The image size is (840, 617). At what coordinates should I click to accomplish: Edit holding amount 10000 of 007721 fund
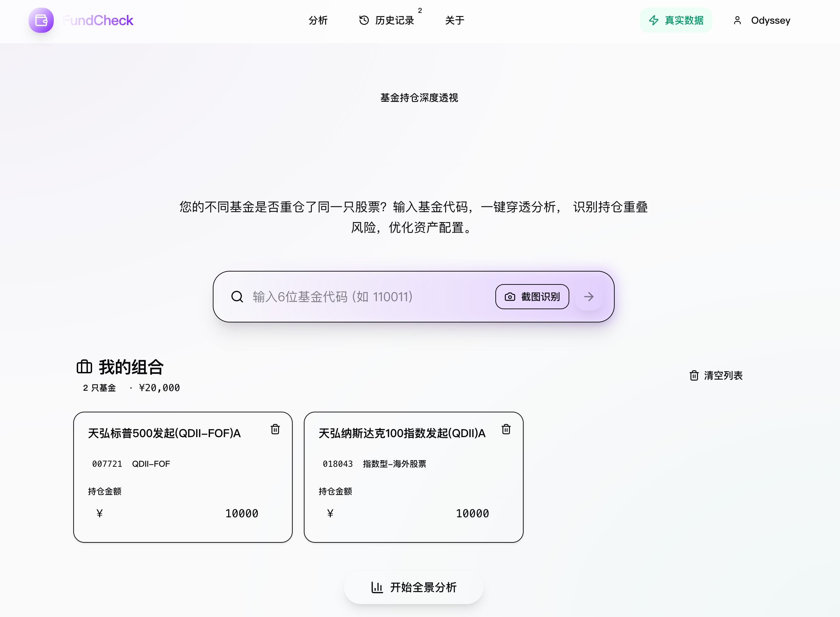tap(241, 513)
